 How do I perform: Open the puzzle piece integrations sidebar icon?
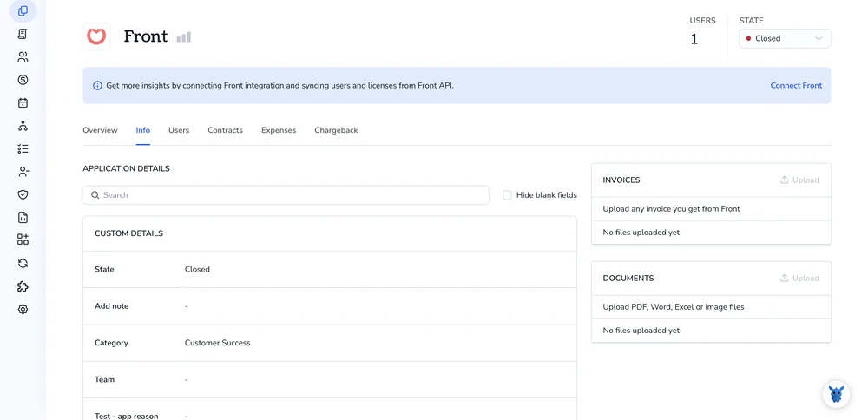coord(23,286)
